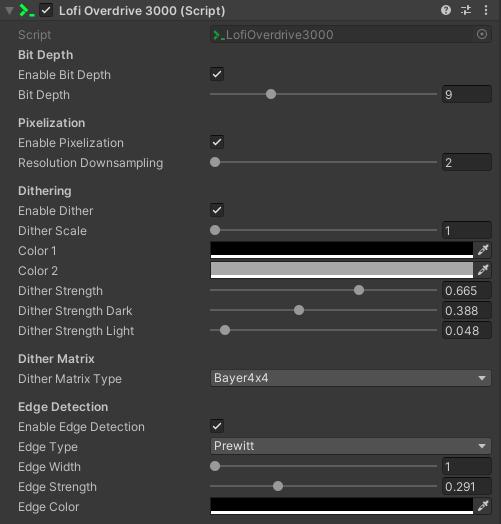This screenshot has height=524, width=501.
Task: Open the Color 1 black swatch
Action: pyautogui.click(x=342, y=250)
